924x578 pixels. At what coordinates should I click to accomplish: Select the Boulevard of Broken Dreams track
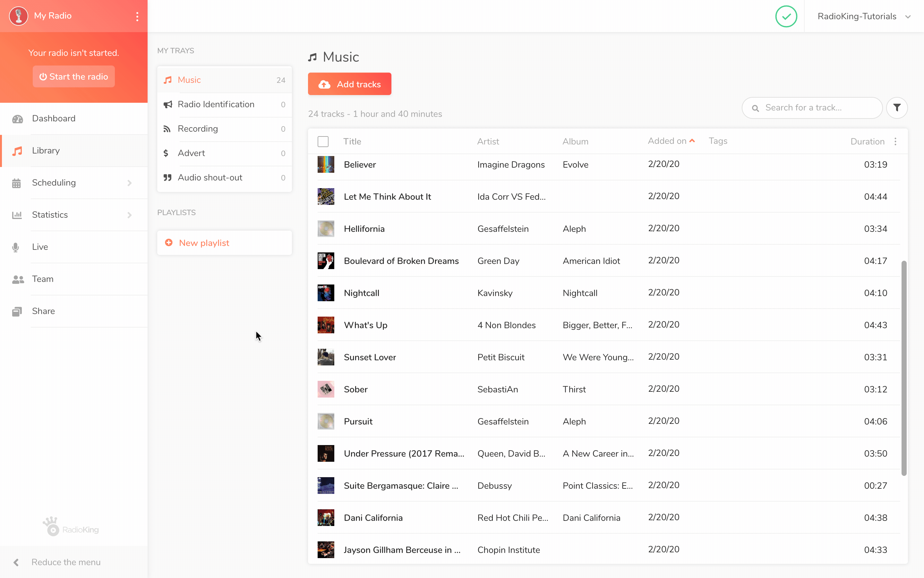click(x=401, y=261)
